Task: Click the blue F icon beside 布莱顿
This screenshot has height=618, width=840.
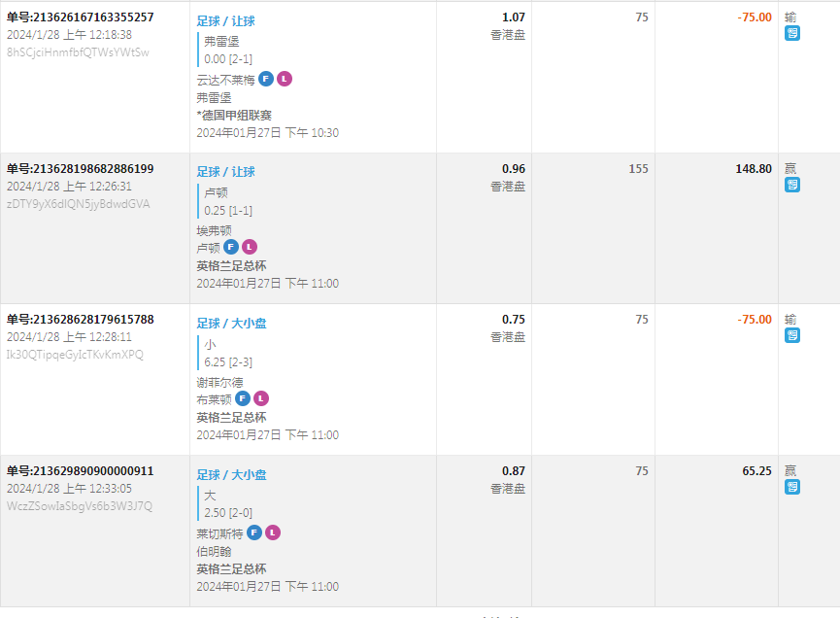Action: [243, 398]
